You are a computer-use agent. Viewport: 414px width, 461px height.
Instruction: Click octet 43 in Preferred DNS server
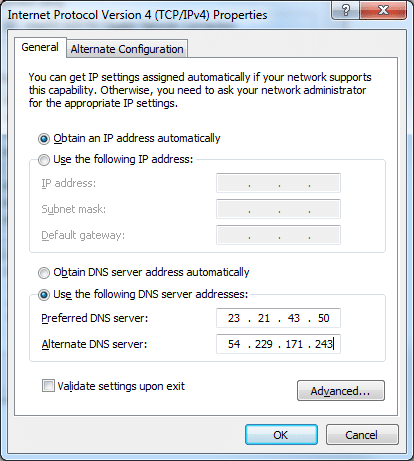[x=294, y=318]
